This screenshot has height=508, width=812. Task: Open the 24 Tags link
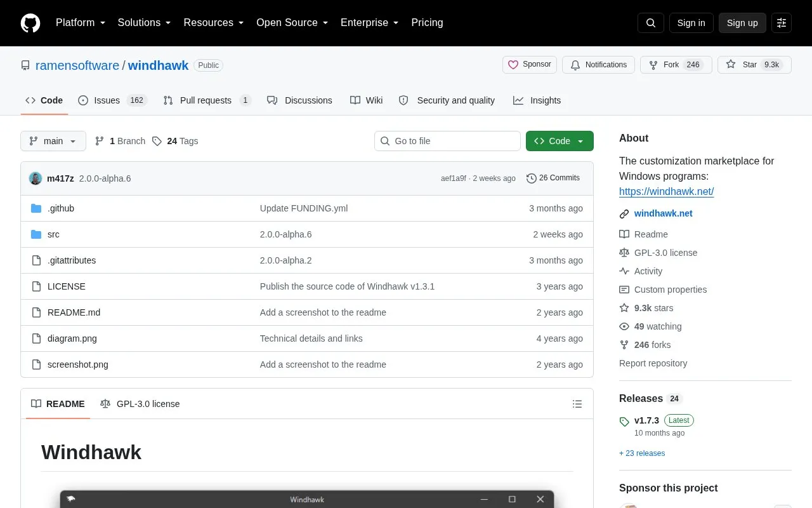pyautogui.click(x=175, y=141)
